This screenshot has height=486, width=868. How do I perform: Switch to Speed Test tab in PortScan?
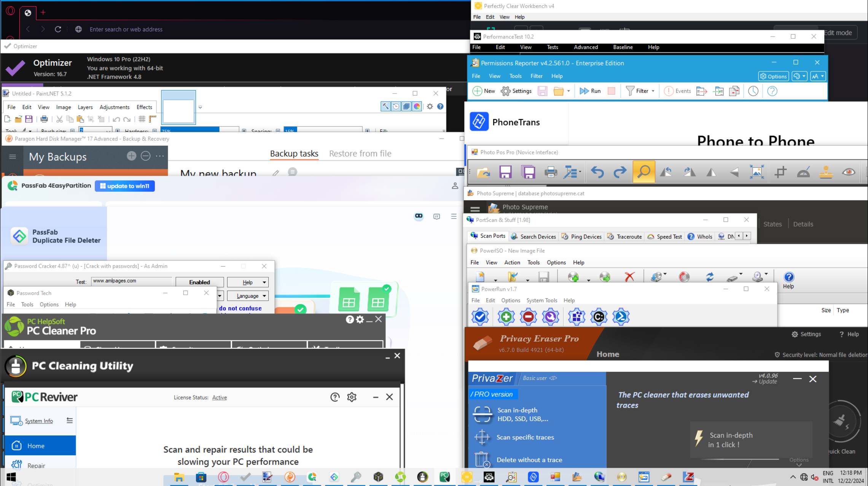(x=664, y=237)
